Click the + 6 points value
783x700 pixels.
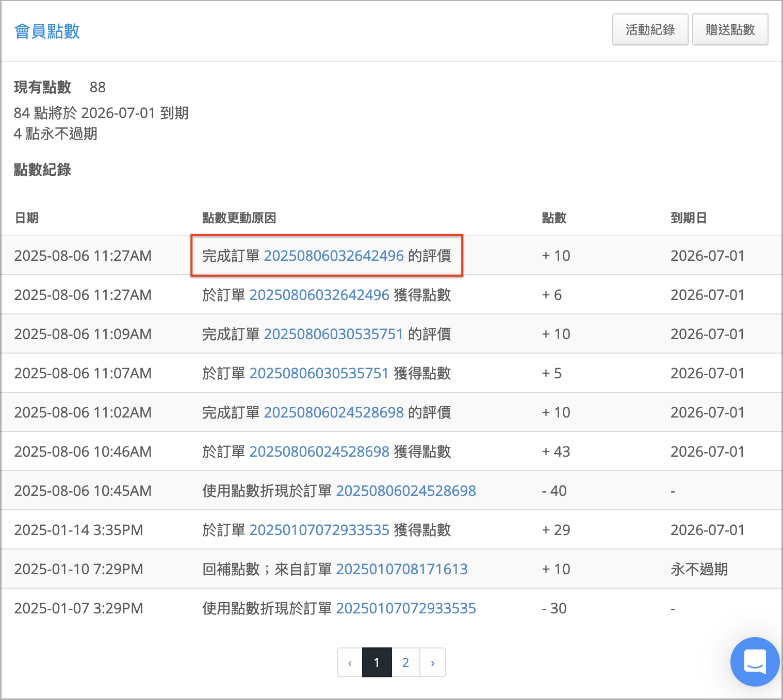pyautogui.click(x=552, y=295)
